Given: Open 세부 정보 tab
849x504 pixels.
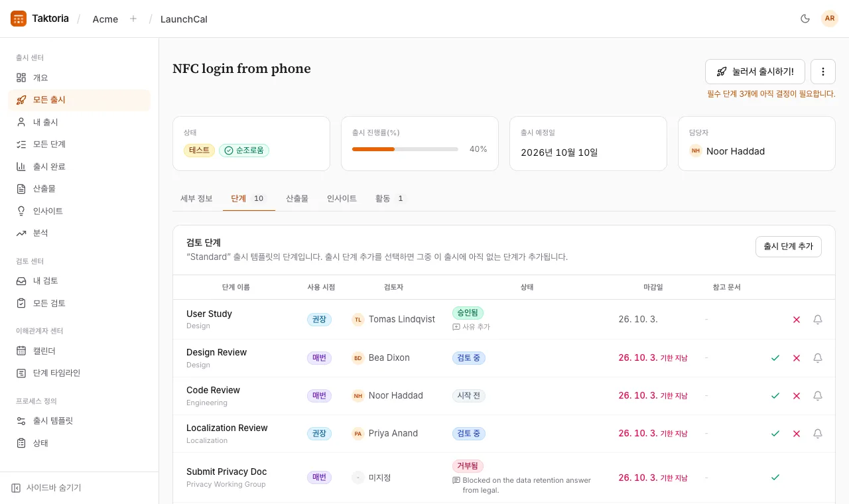Looking at the screenshot, I should click(196, 198).
